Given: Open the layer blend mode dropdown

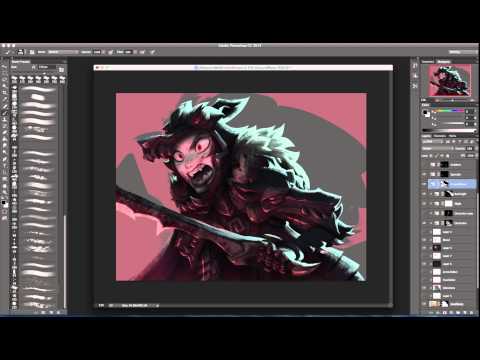Looking at the screenshot, I should tap(437, 148).
